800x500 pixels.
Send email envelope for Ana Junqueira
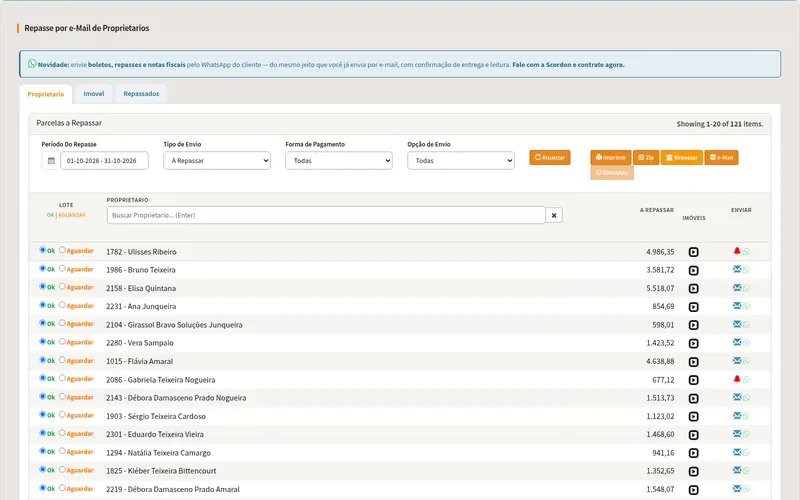click(737, 306)
